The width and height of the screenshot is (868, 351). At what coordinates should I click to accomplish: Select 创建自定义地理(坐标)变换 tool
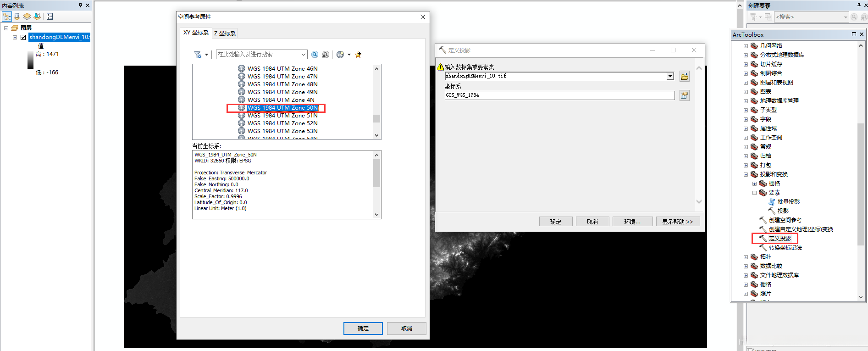(801, 229)
